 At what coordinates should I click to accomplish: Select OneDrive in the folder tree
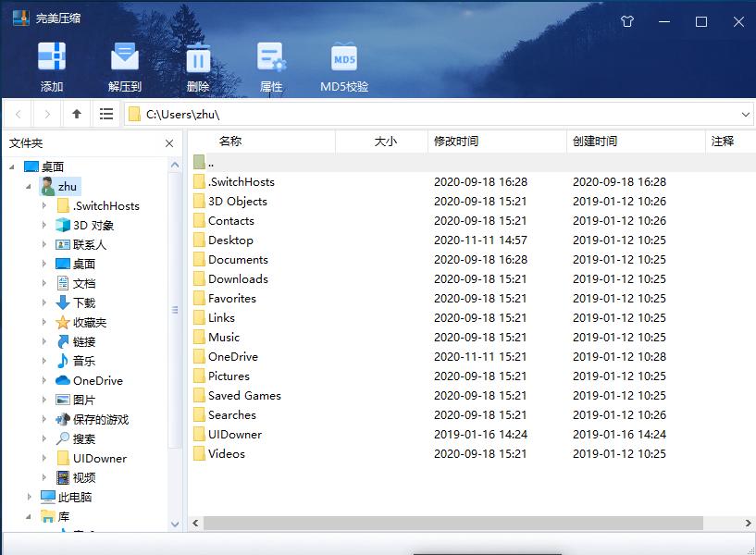coord(97,380)
